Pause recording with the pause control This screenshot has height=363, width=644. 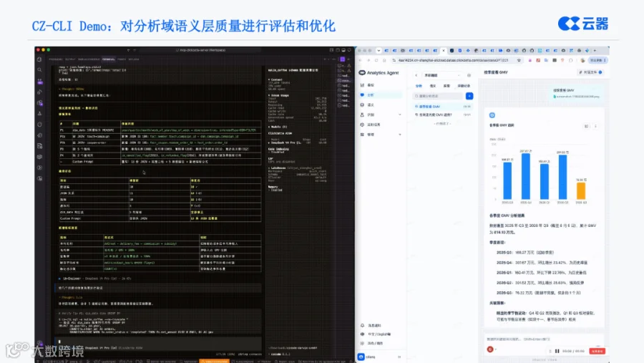pyautogui.click(x=557, y=351)
